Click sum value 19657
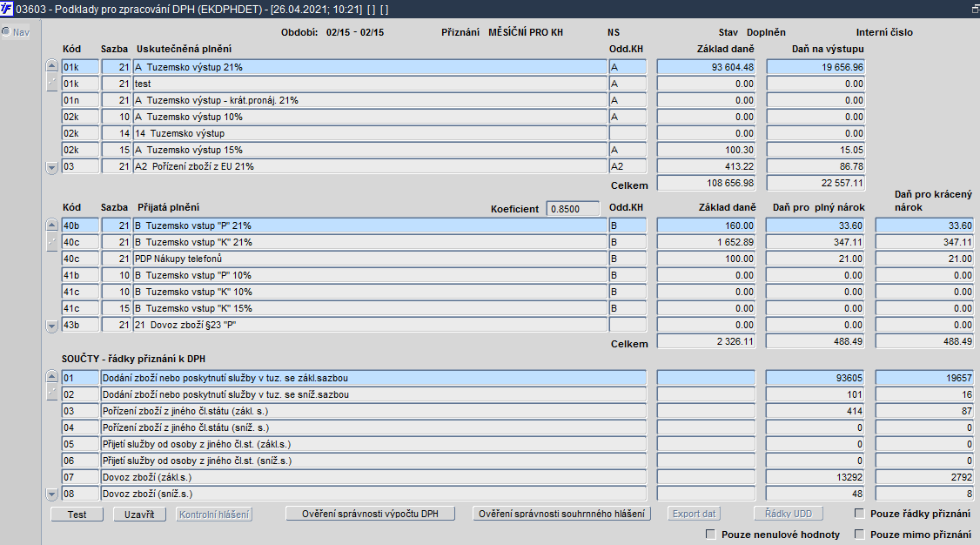This screenshot has height=545, width=980. [924, 378]
